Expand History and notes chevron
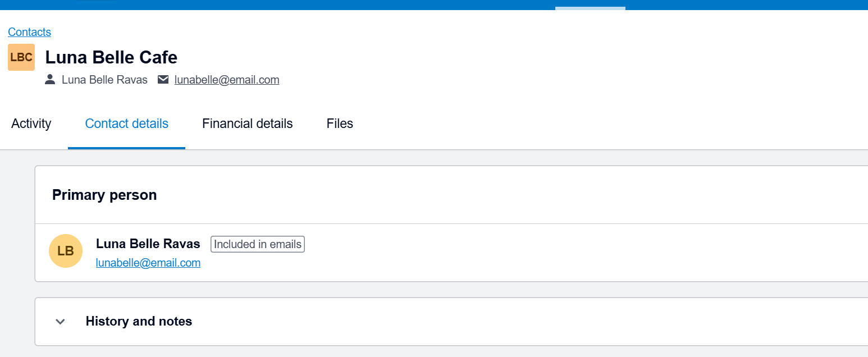Image resolution: width=868 pixels, height=357 pixels. click(x=61, y=322)
